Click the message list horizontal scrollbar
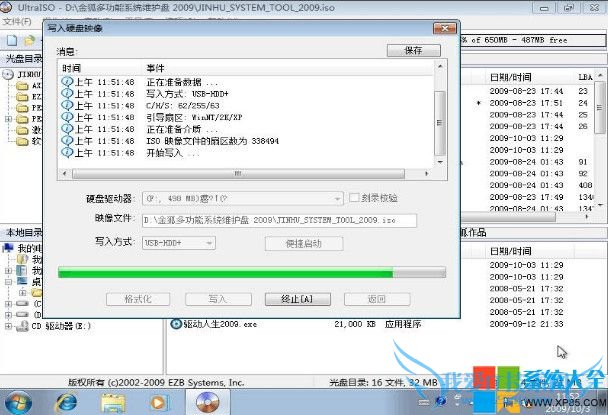Viewport: 609px width, 415px height. [245, 173]
